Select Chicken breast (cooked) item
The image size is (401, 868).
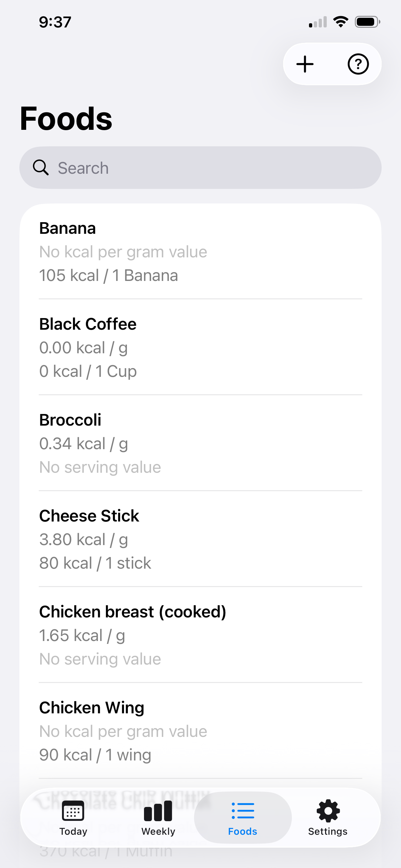point(200,635)
